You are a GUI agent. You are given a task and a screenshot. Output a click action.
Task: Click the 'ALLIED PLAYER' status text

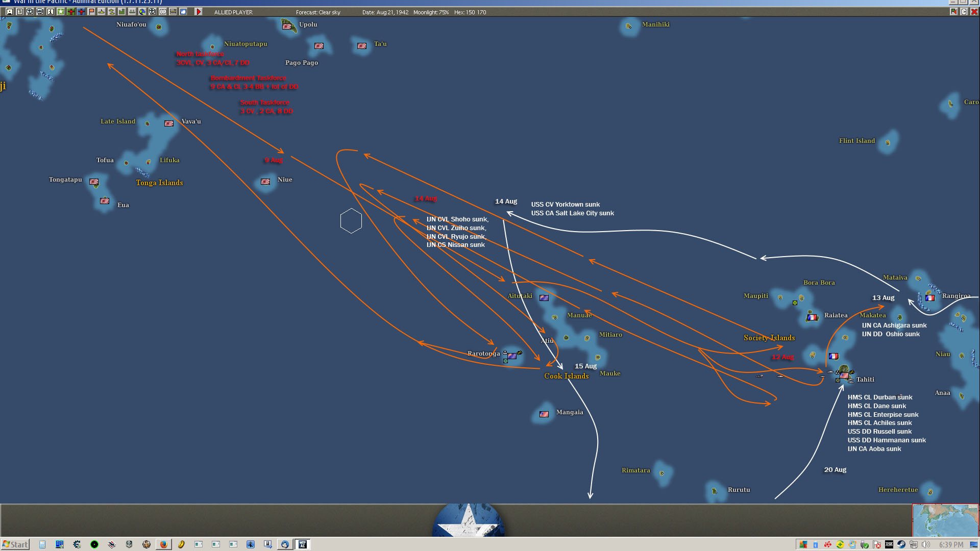(x=233, y=12)
